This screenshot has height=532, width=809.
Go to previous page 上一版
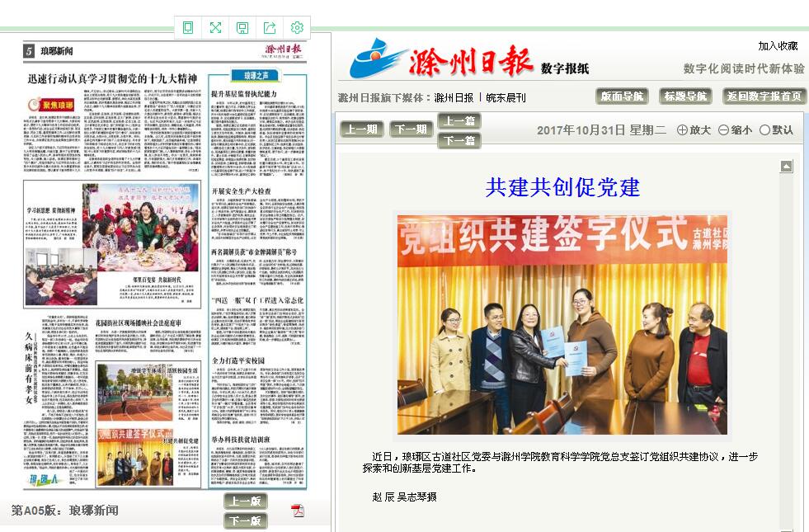(246, 501)
